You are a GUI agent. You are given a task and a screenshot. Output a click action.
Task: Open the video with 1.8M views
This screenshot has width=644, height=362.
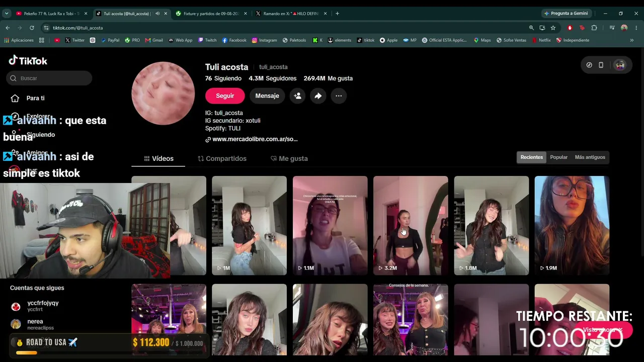click(x=492, y=226)
